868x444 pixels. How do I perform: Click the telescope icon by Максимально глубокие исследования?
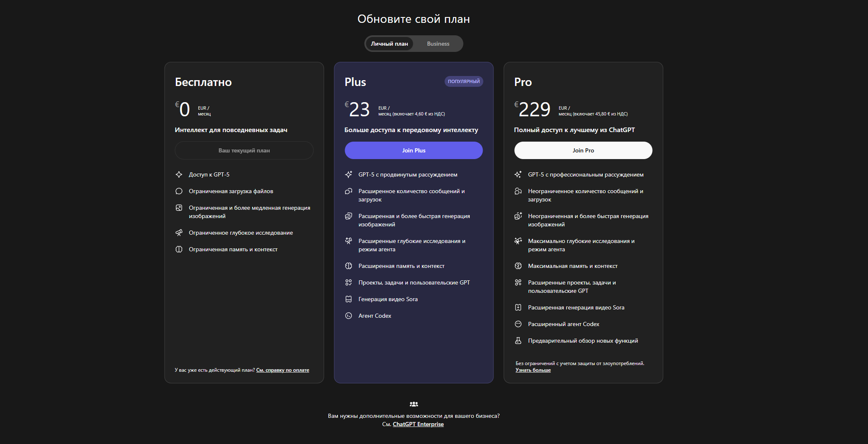(518, 241)
